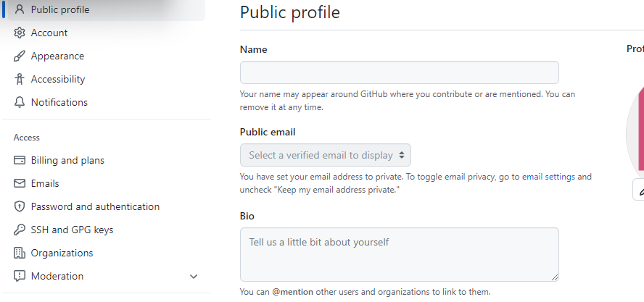Viewport: 644px width, 302px height.
Task: Click the Notifications bell icon
Action: [x=20, y=102]
